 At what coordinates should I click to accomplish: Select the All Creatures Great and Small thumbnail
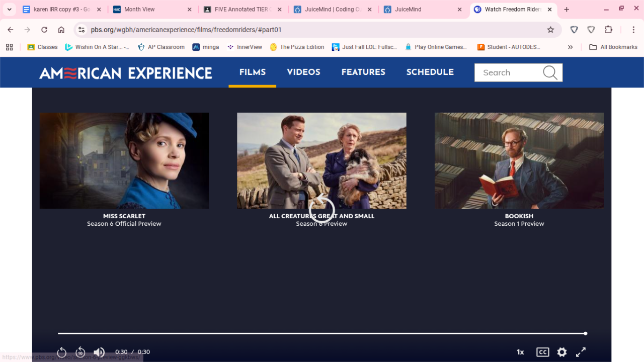(321, 160)
